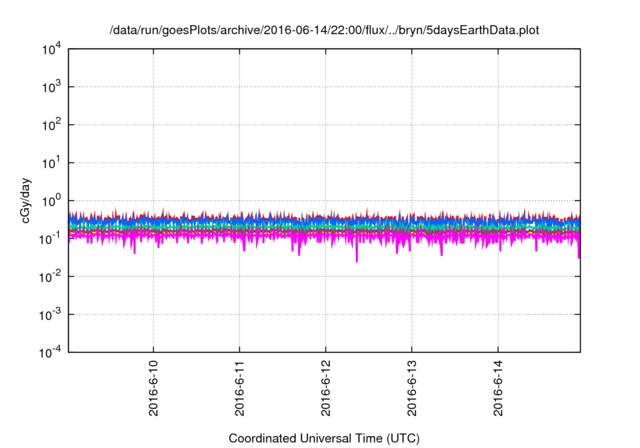Click the 10^-3 y-axis tick label
The width and height of the screenshot is (640, 448).
[x=51, y=315]
